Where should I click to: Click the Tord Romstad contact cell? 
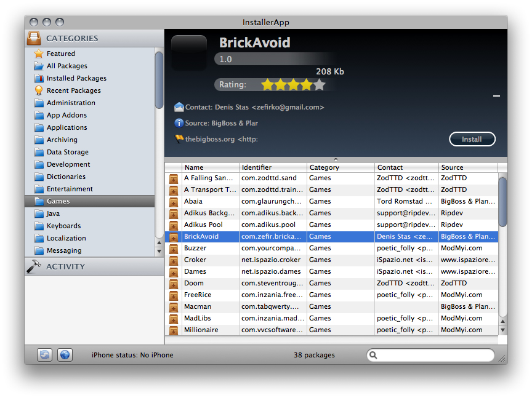click(407, 201)
